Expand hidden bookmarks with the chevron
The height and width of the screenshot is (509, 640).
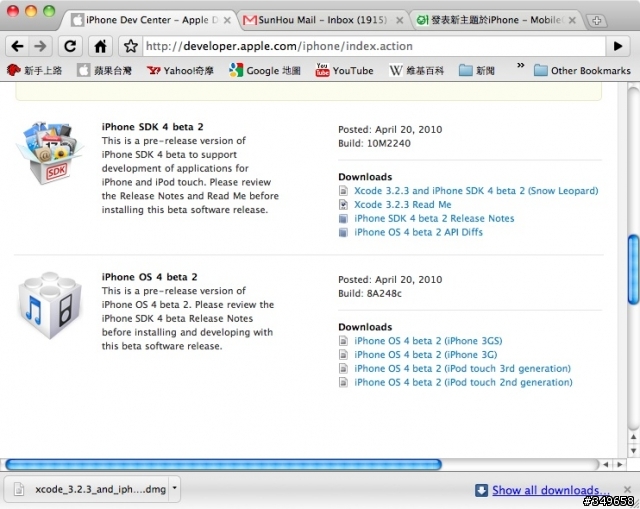[520, 65]
